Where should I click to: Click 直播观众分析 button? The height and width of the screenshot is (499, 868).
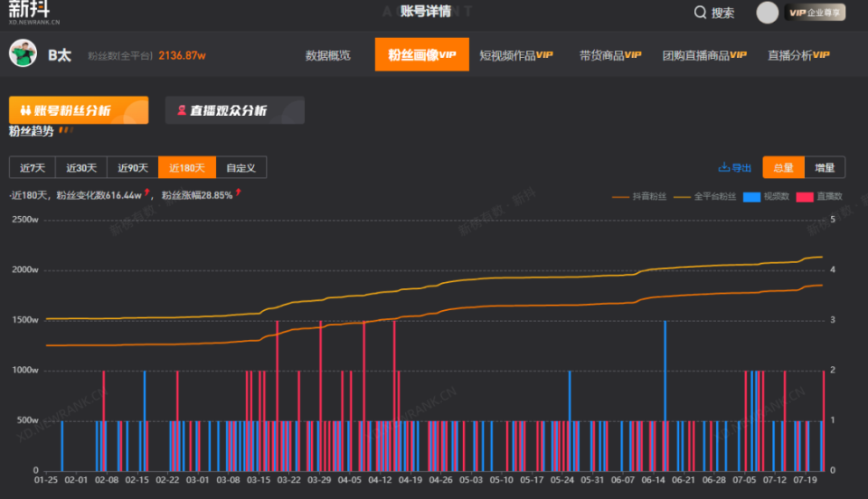pyautogui.click(x=234, y=110)
